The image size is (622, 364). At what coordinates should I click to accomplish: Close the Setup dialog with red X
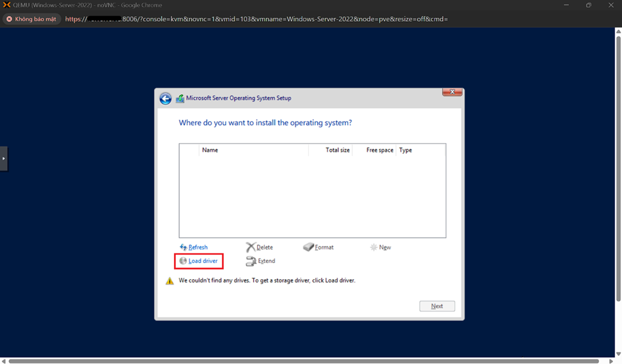pyautogui.click(x=452, y=92)
